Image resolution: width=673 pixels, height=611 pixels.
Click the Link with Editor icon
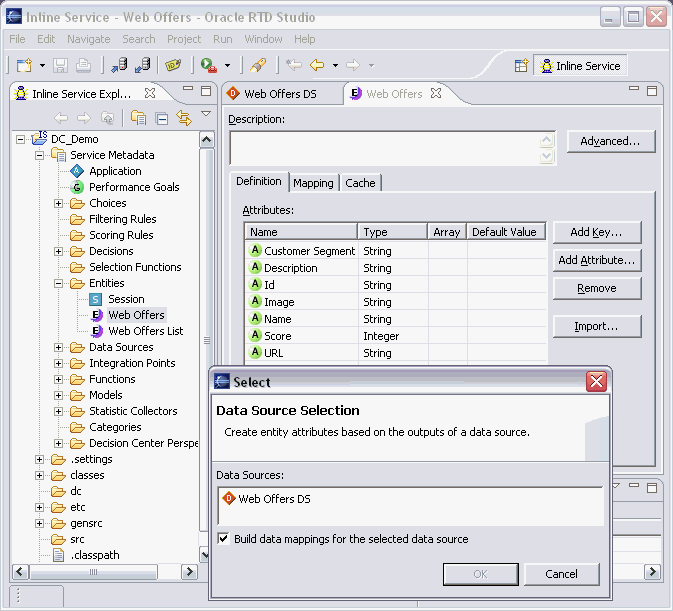click(x=184, y=118)
